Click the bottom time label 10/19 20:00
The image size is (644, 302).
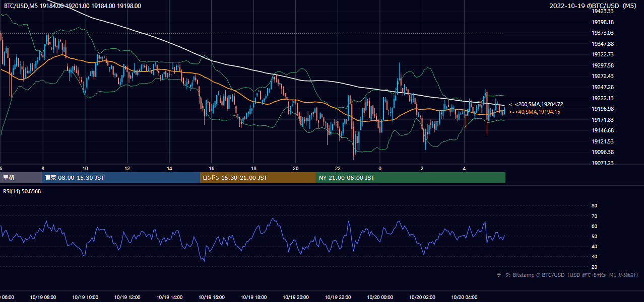coord(296,297)
